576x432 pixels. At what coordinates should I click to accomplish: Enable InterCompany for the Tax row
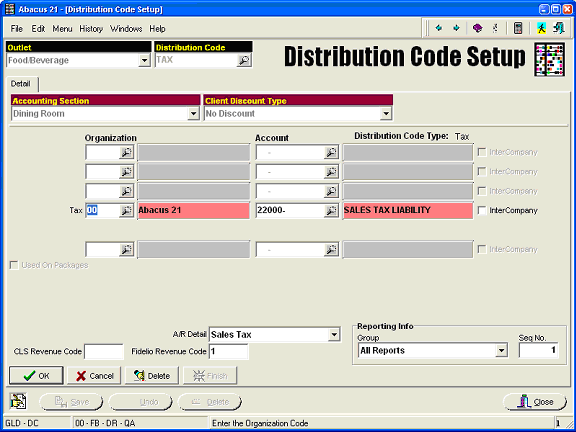tap(482, 210)
